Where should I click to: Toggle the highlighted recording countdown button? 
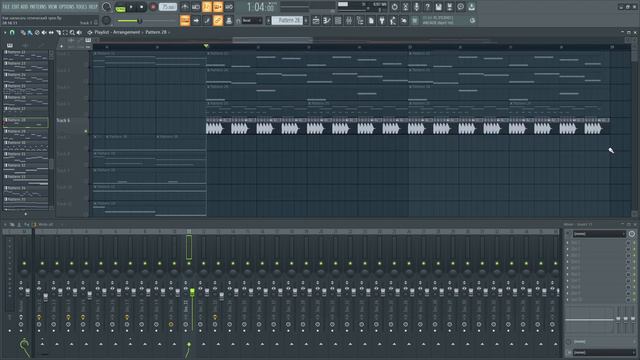[x=207, y=7]
